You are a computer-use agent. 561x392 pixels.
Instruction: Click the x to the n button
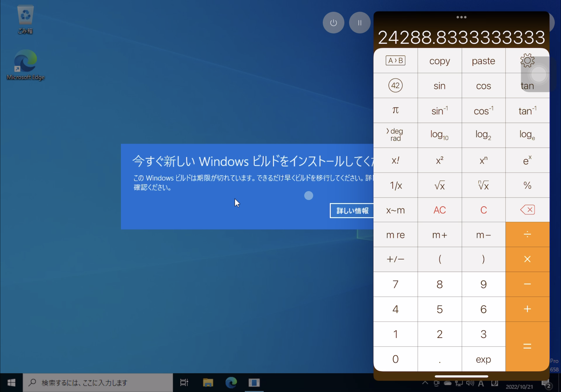point(483,160)
